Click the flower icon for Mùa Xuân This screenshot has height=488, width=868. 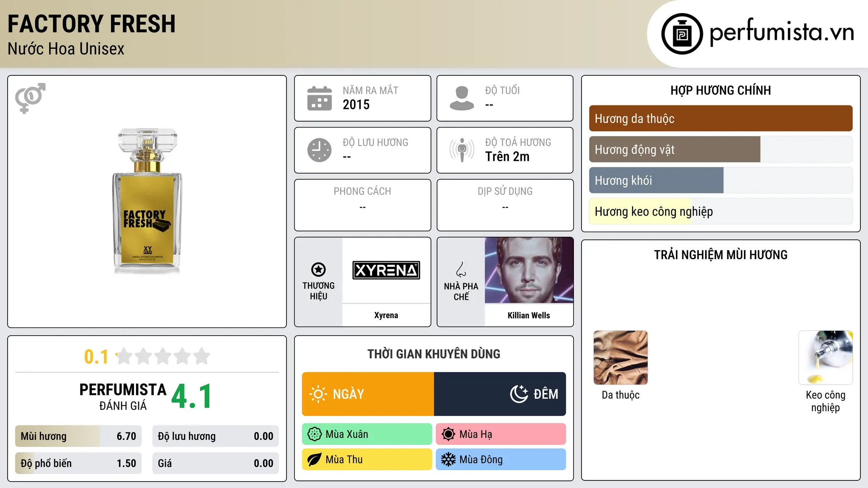(314, 434)
